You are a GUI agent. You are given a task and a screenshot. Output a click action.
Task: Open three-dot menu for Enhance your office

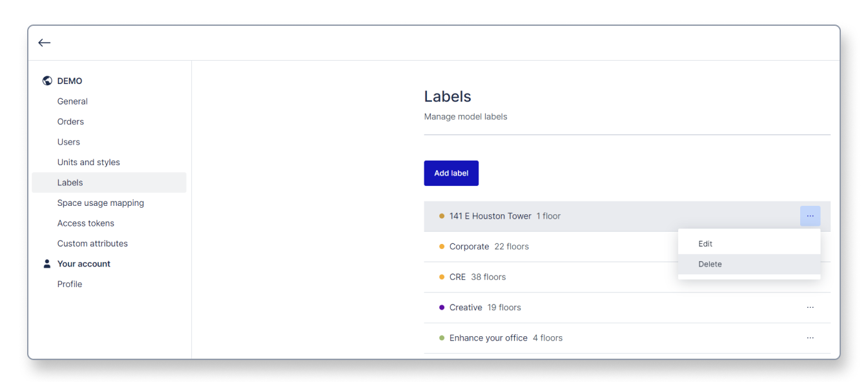click(x=810, y=338)
